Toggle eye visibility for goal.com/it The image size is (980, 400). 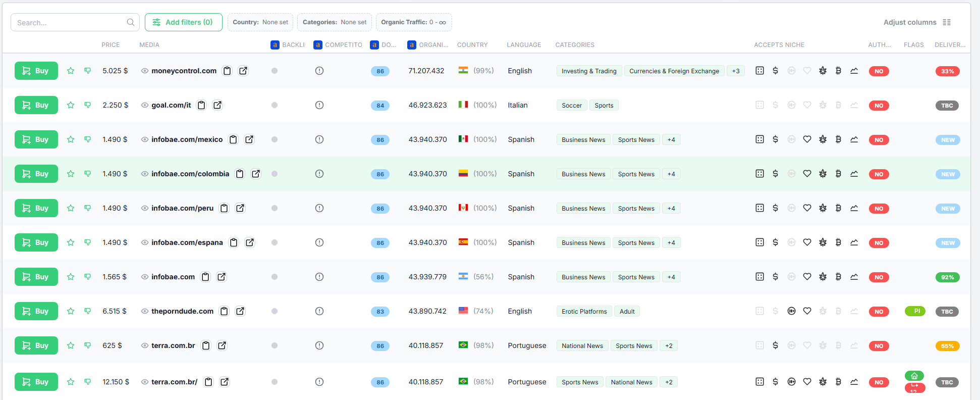[144, 105]
